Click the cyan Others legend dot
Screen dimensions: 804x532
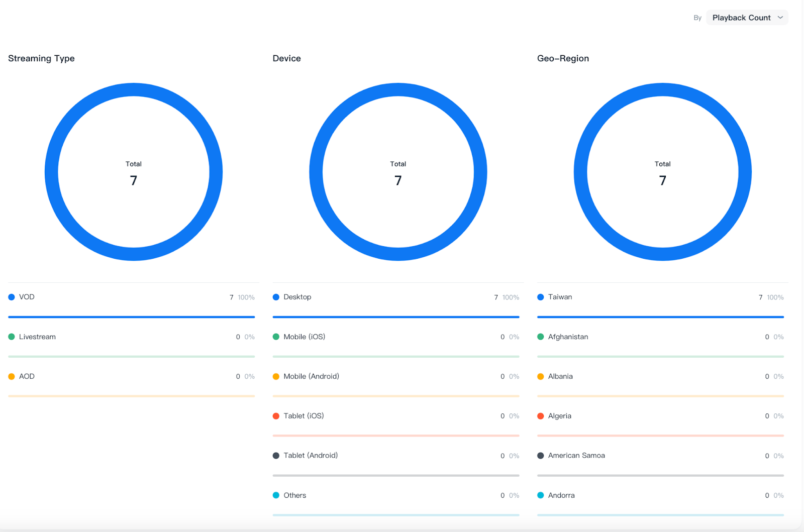[276, 495]
